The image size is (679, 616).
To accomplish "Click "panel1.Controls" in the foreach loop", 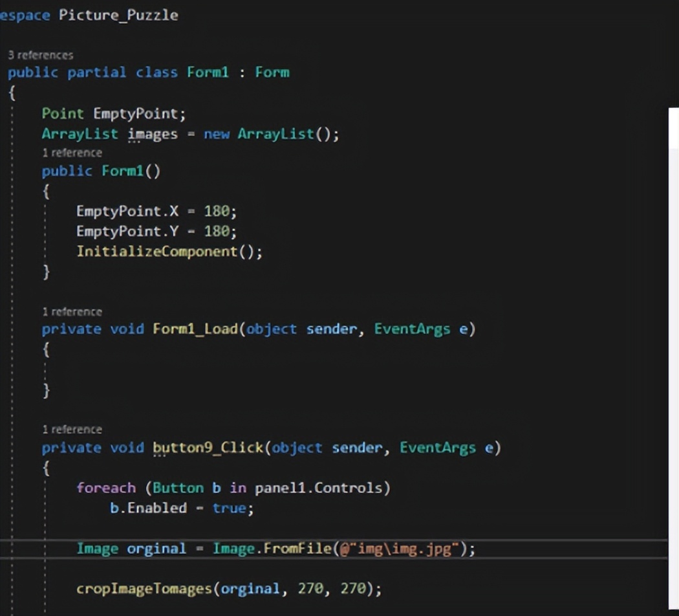I will [322, 487].
